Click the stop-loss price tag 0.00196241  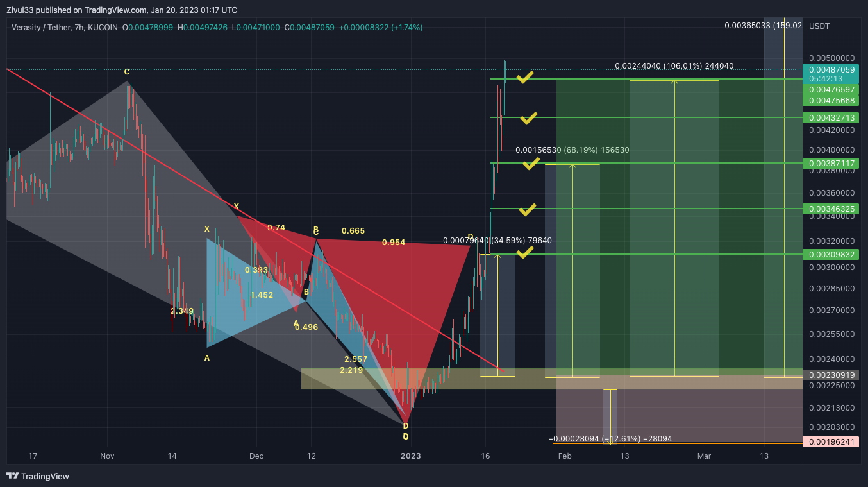pyautogui.click(x=831, y=442)
